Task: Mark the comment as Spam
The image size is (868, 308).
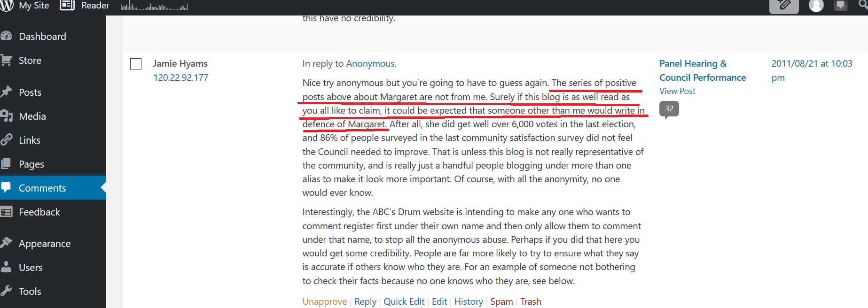Action: tap(501, 301)
